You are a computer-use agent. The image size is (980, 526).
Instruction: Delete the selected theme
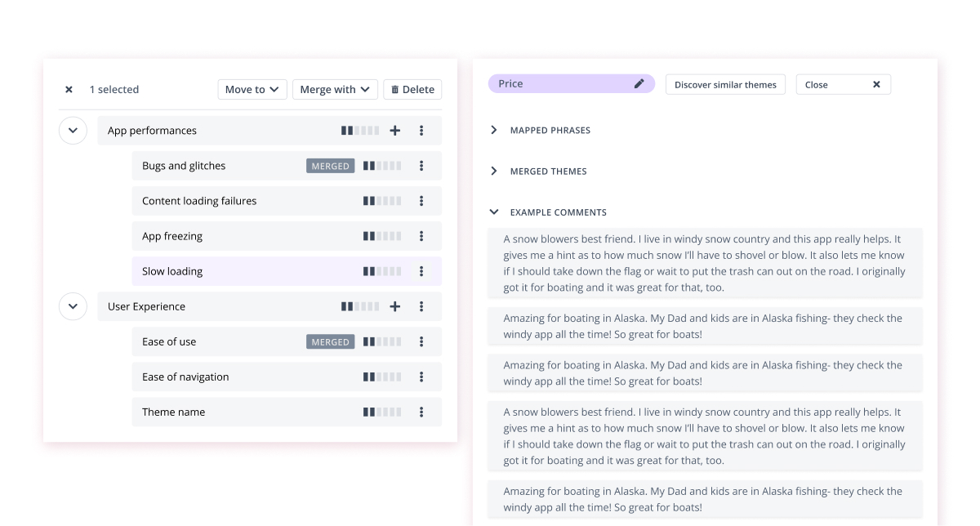[x=412, y=89]
